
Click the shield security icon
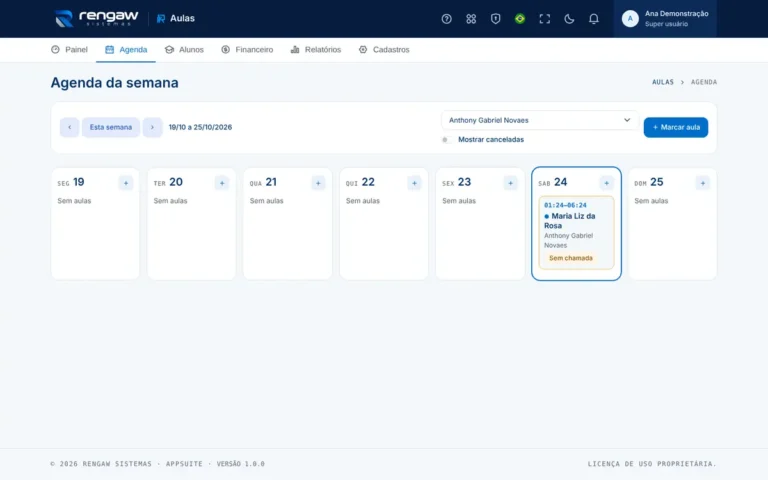click(495, 19)
